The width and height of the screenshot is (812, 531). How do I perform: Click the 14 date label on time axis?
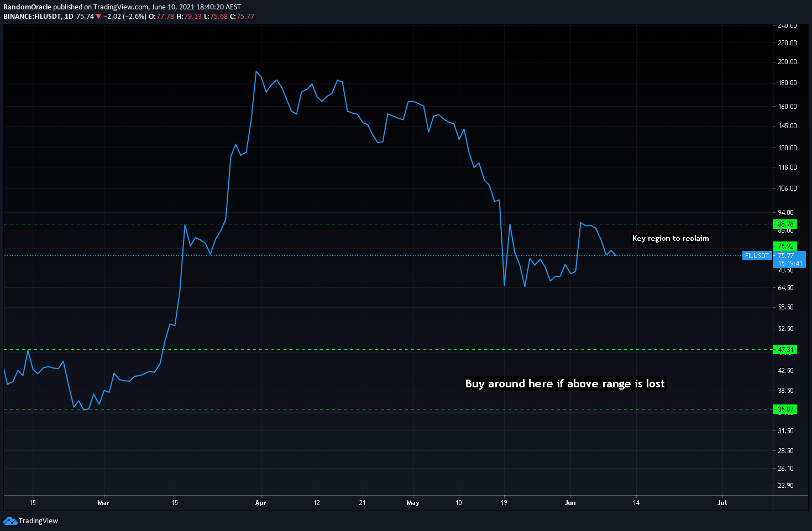637,503
